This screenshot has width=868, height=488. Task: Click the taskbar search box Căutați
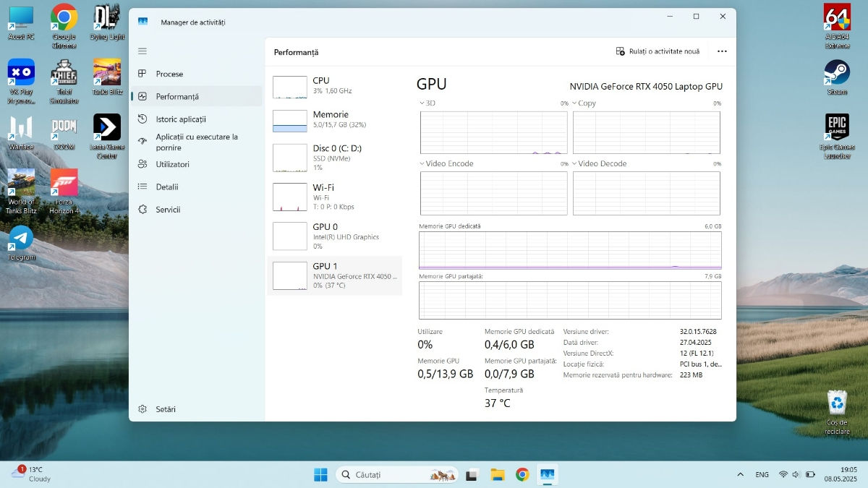tap(396, 474)
